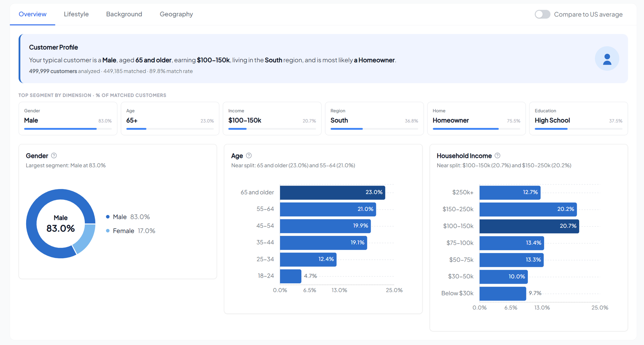Click the customer profile avatar icon
This screenshot has width=644, height=345.
click(607, 58)
